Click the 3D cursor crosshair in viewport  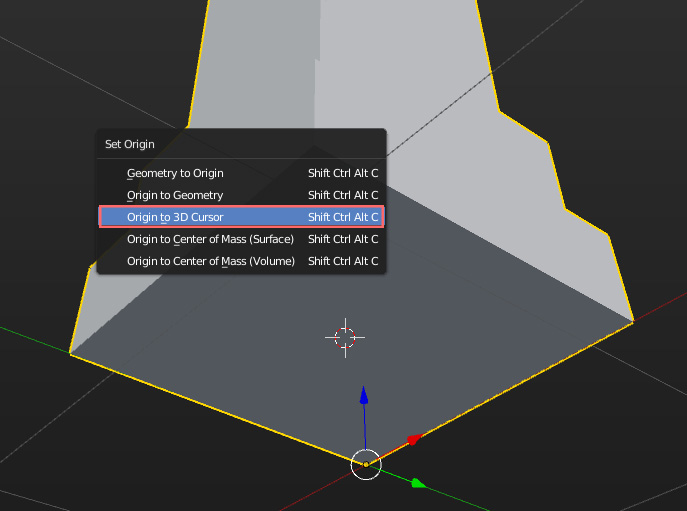[345, 338]
